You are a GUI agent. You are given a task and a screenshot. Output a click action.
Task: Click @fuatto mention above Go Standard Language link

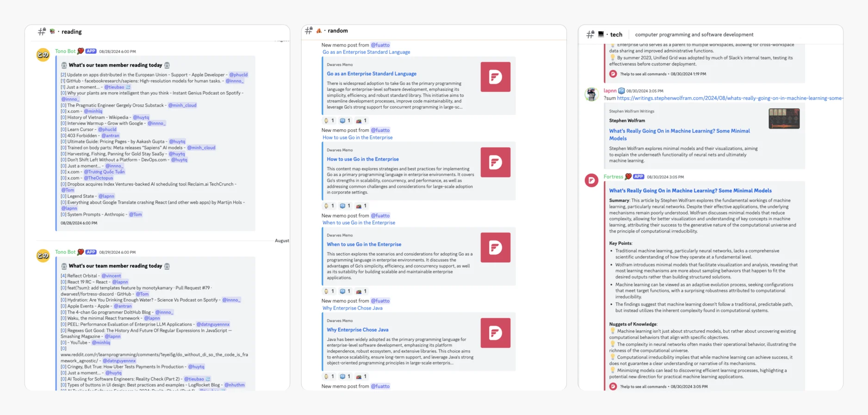(x=380, y=45)
